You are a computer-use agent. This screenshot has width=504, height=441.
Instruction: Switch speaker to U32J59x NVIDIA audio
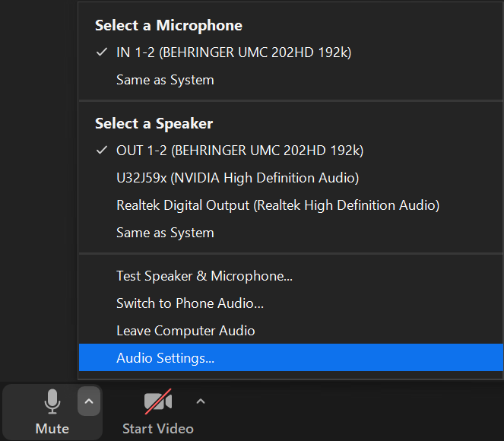tap(237, 178)
